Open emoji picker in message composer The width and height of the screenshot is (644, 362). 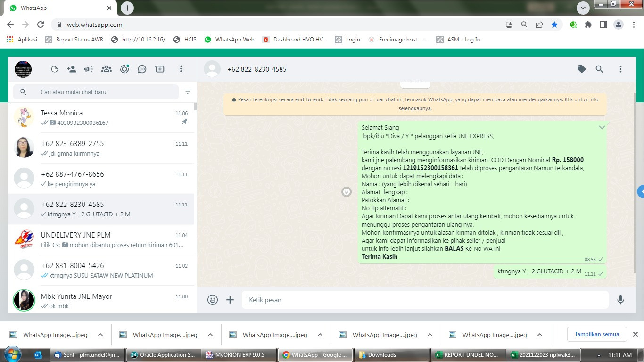[x=213, y=300]
